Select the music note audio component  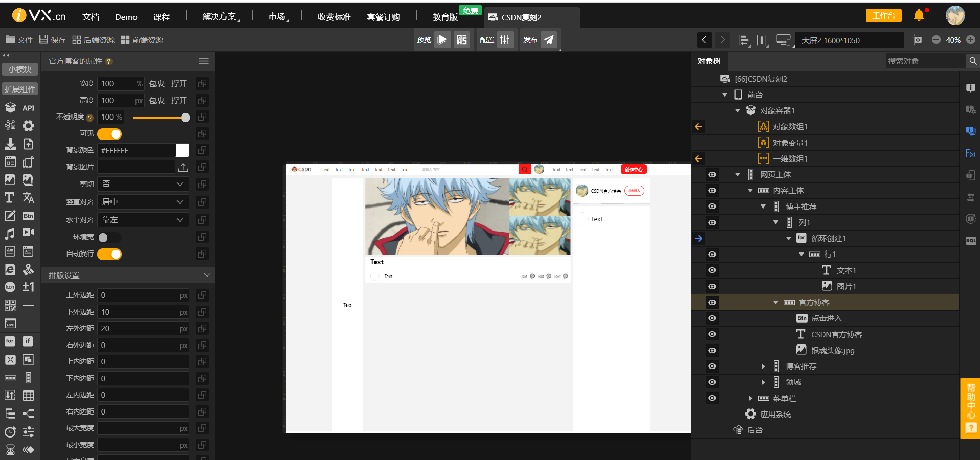[10, 234]
